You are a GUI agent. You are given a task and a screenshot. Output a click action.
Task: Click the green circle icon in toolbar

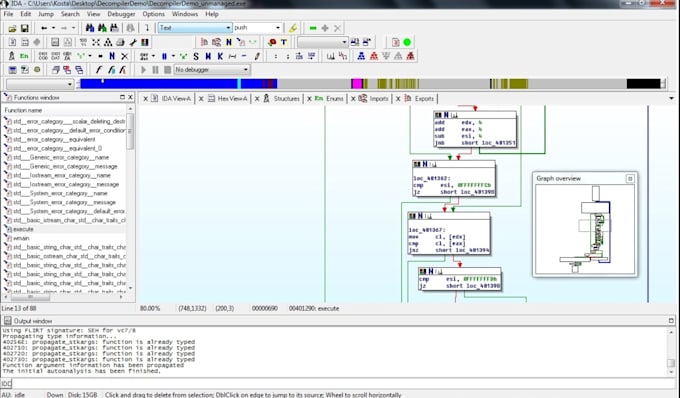[x=407, y=42]
